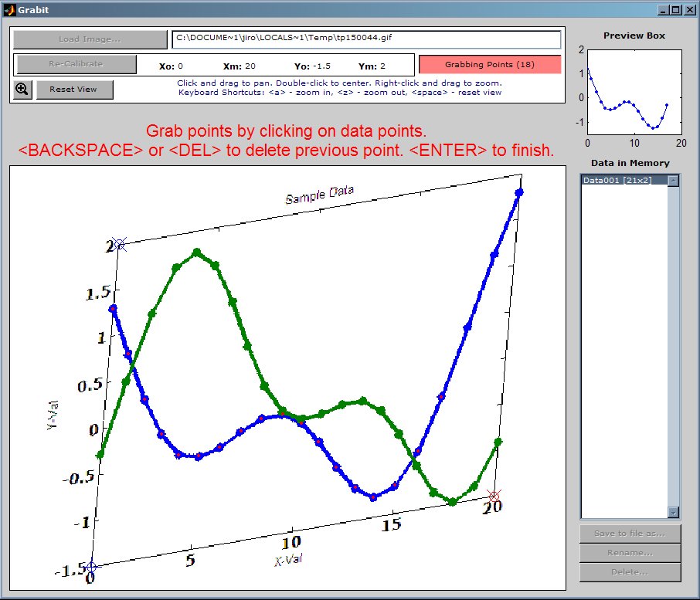Click the Grabit icon in the title bar
Screen dimensions: 700x600
8,9
